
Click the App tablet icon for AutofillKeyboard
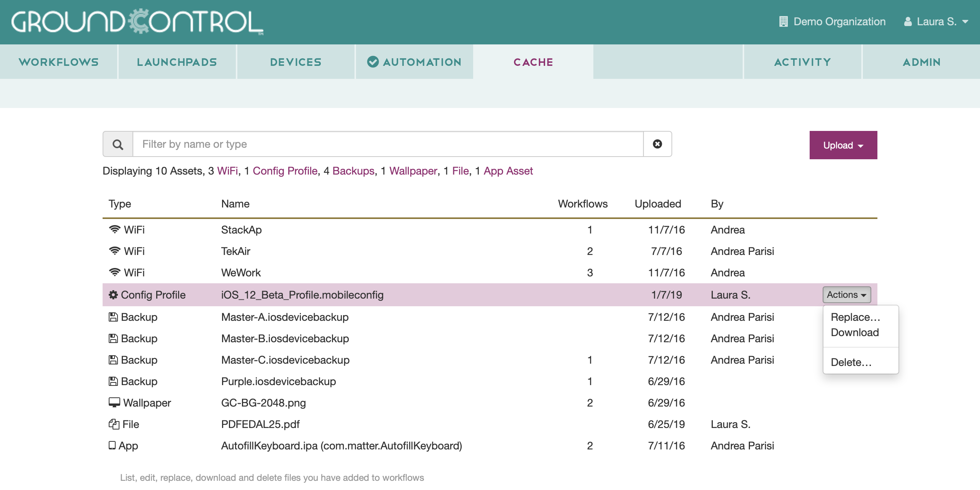[112, 445]
